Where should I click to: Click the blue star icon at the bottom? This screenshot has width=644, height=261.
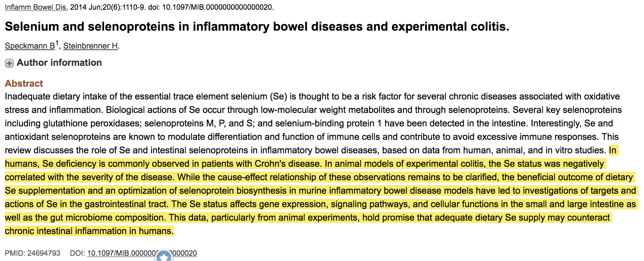[164, 256]
